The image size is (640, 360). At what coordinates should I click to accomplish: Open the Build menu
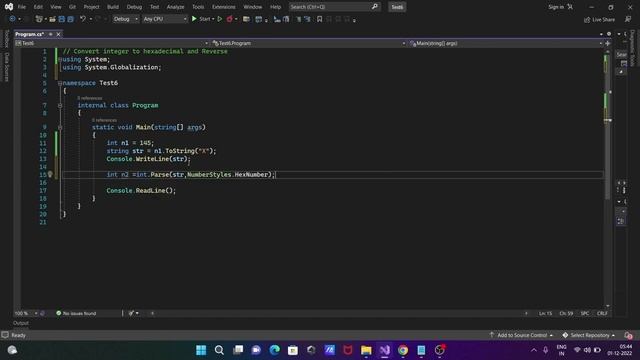pos(113,7)
